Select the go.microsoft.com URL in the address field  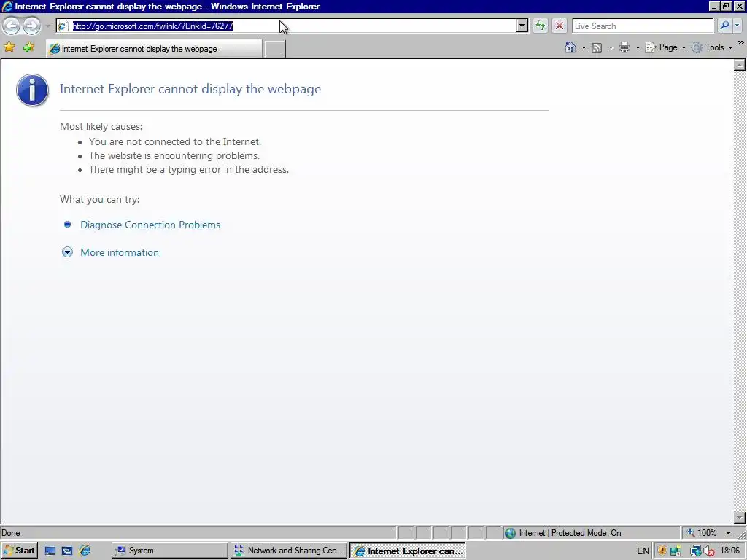tap(153, 26)
